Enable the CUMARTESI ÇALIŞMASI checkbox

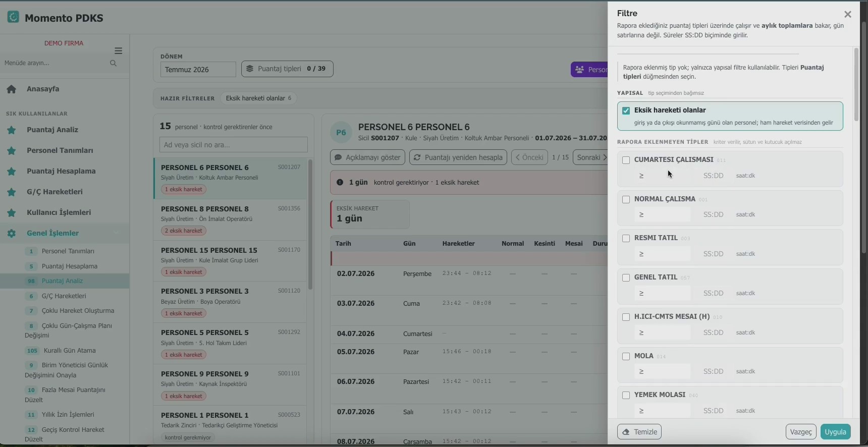[626, 160]
